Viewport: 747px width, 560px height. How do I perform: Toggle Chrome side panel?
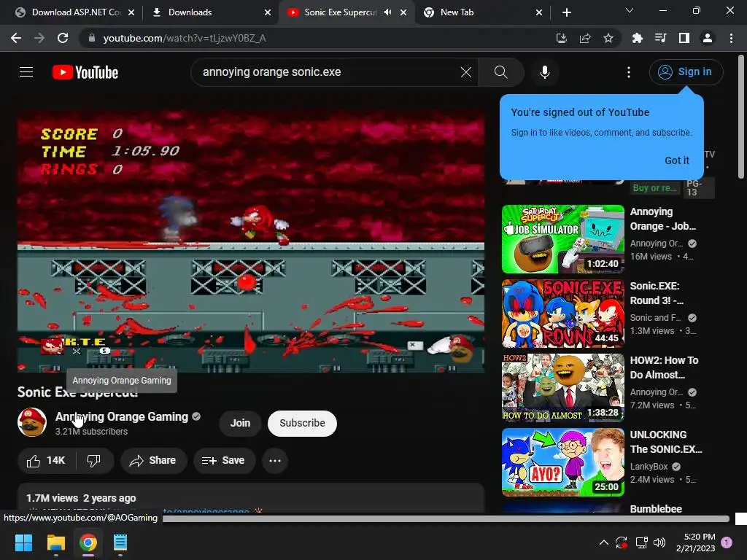(x=684, y=38)
